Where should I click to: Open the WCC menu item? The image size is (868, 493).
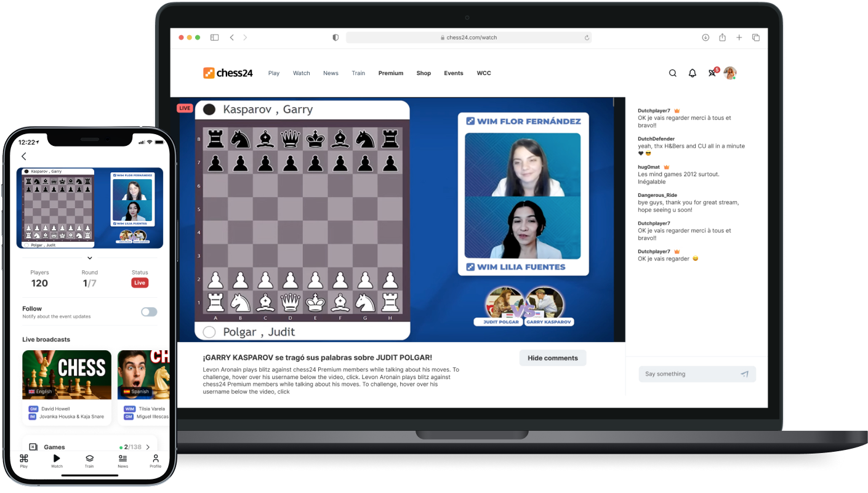pyautogui.click(x=484, y=73)
